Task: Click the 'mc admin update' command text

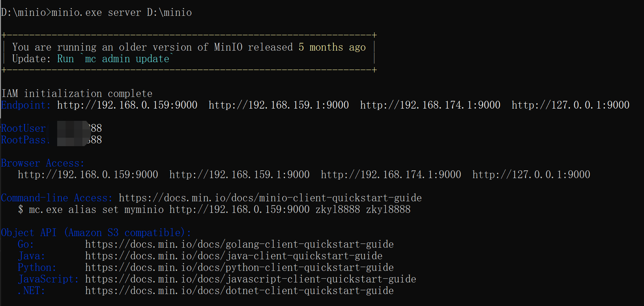Action: coord(127,59)
